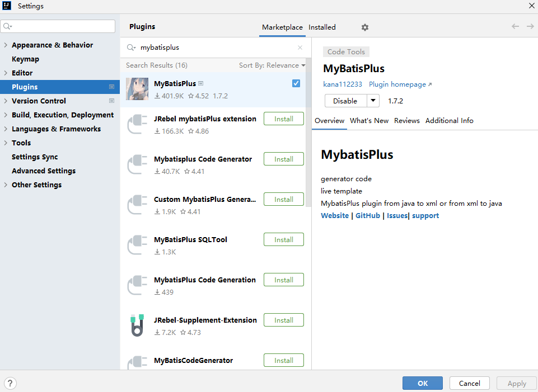538x392 pixels.
Task: Install Mybatisplus Code Generator
Action: (x=284, y=159)
